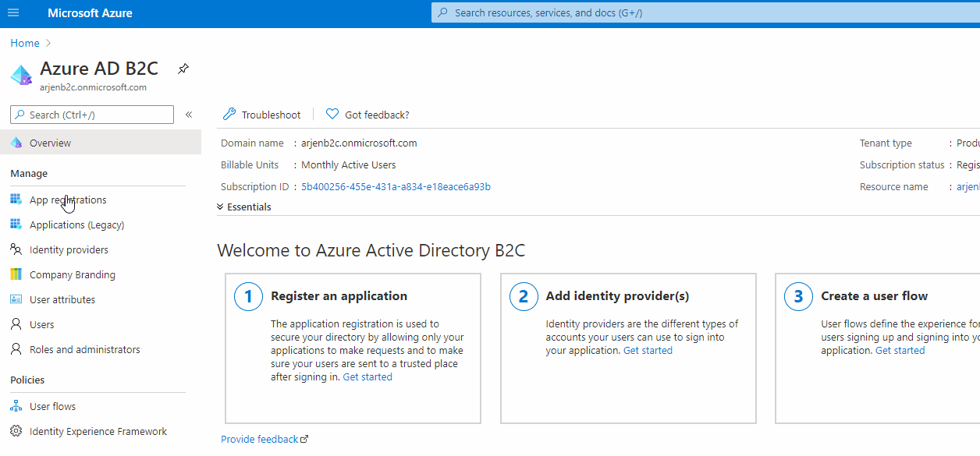Open Applications (Legacy) menu item

point(76,224)
